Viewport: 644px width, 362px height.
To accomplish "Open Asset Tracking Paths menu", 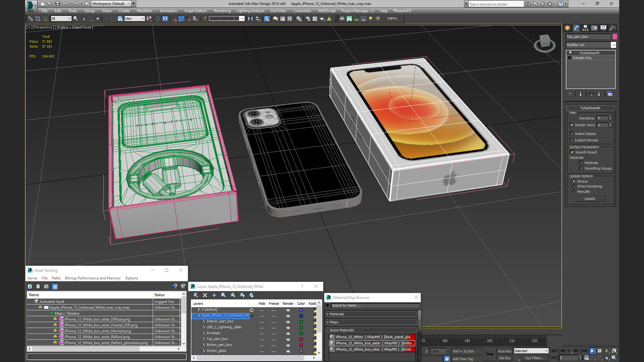I will 56,278.
